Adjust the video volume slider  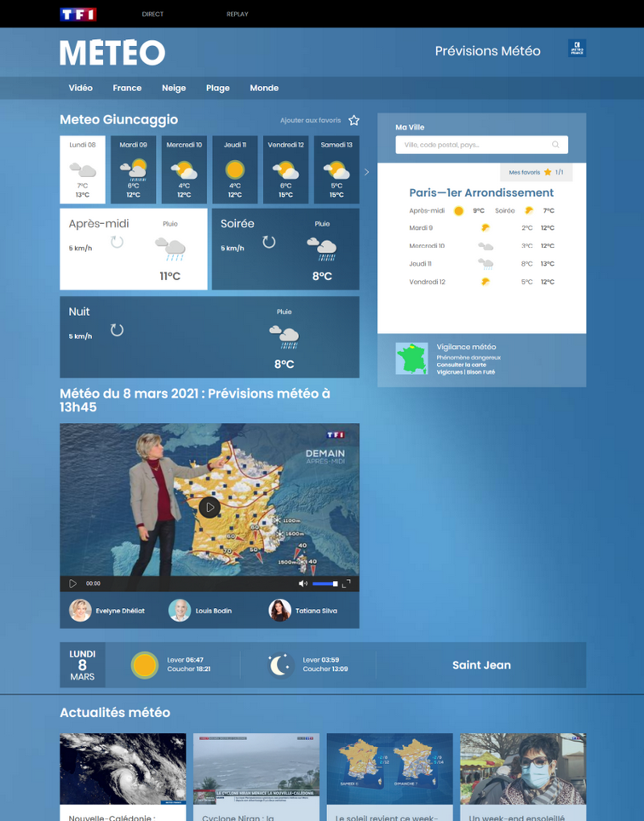(325, 583)
